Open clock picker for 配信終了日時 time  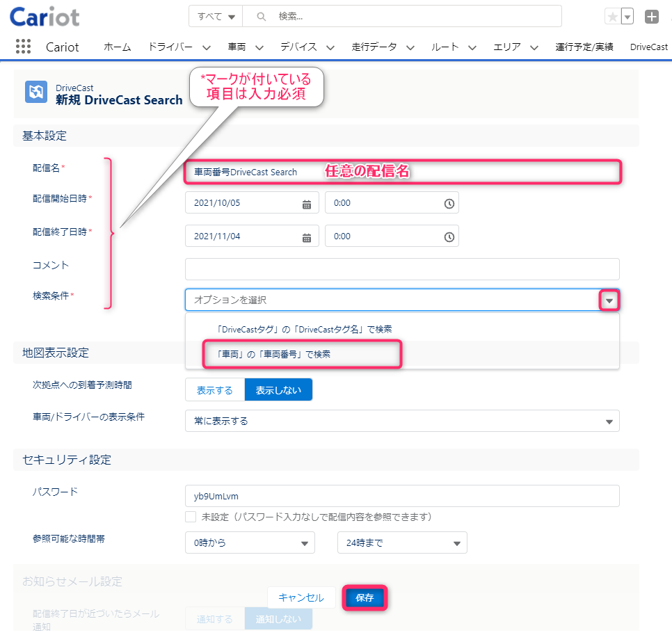449,237
